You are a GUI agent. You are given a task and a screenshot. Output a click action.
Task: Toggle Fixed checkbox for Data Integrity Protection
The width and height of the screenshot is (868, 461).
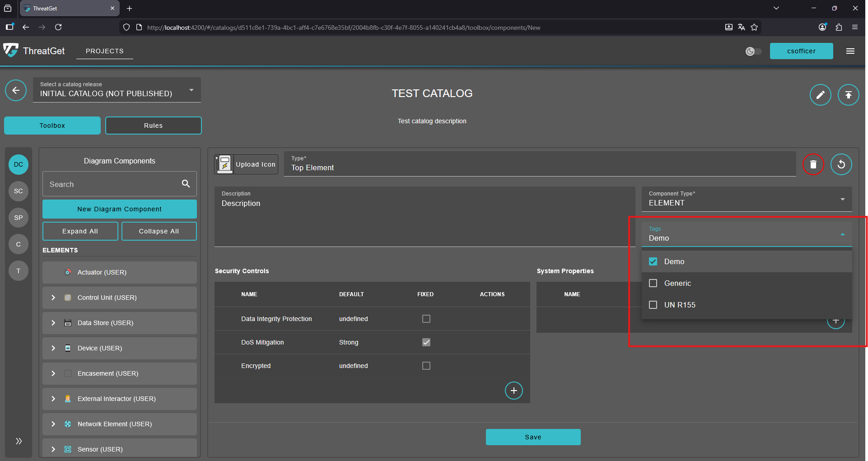pyautogui.click(x=426, y=319)
